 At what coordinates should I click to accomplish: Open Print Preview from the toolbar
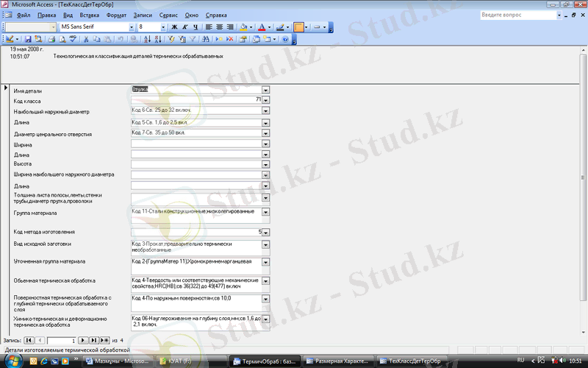(x=62, y=39)
